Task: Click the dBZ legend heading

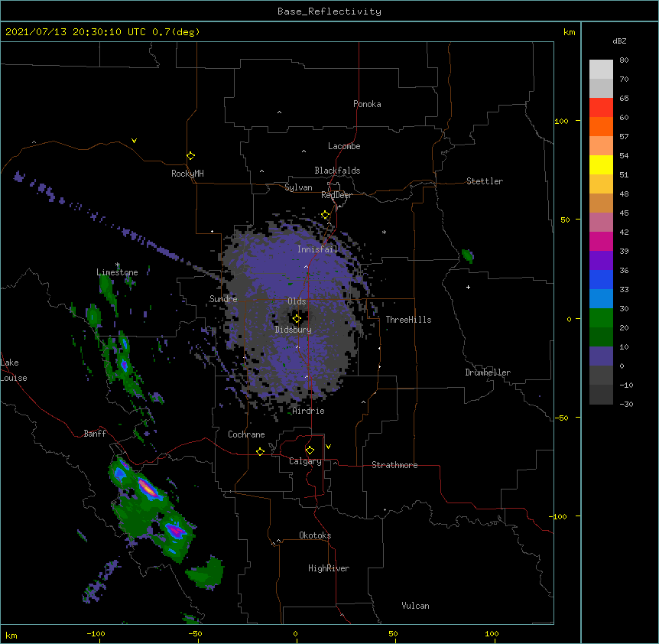Action: point(619,41)
